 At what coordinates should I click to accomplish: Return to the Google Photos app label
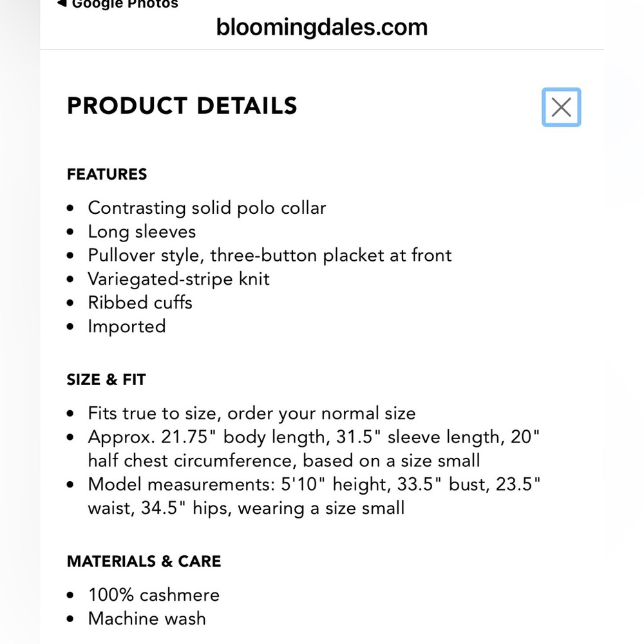click(125, 5)
